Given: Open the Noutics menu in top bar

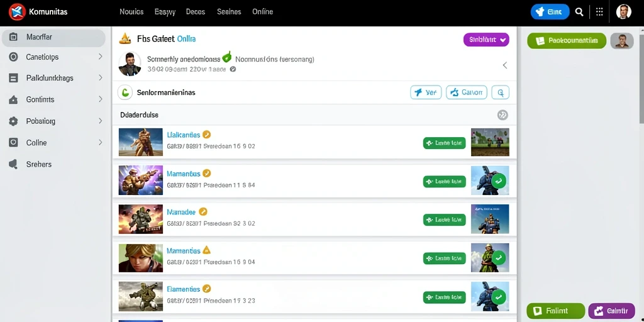Looking at the screenshot, I should pos(131,12).
